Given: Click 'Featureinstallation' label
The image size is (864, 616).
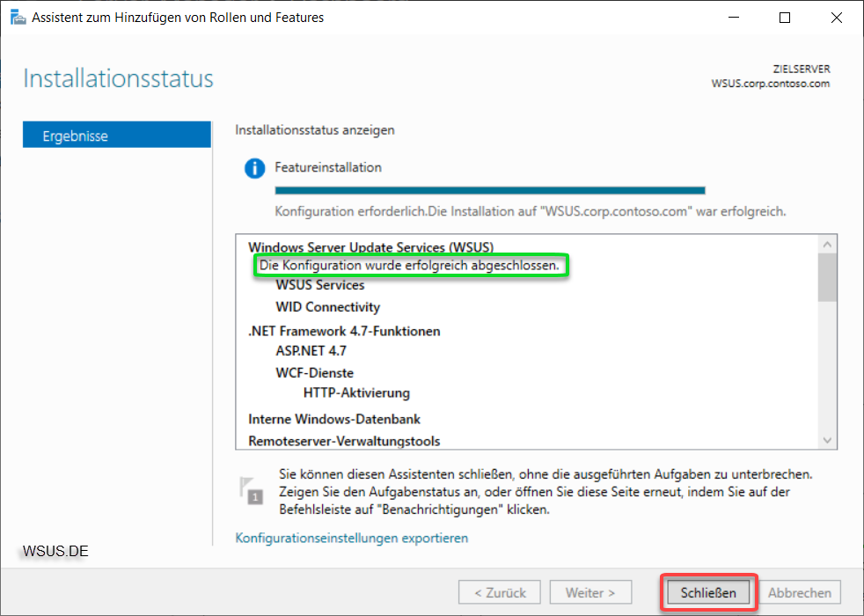Looking at the screenshot, I should tap(328, 167).
